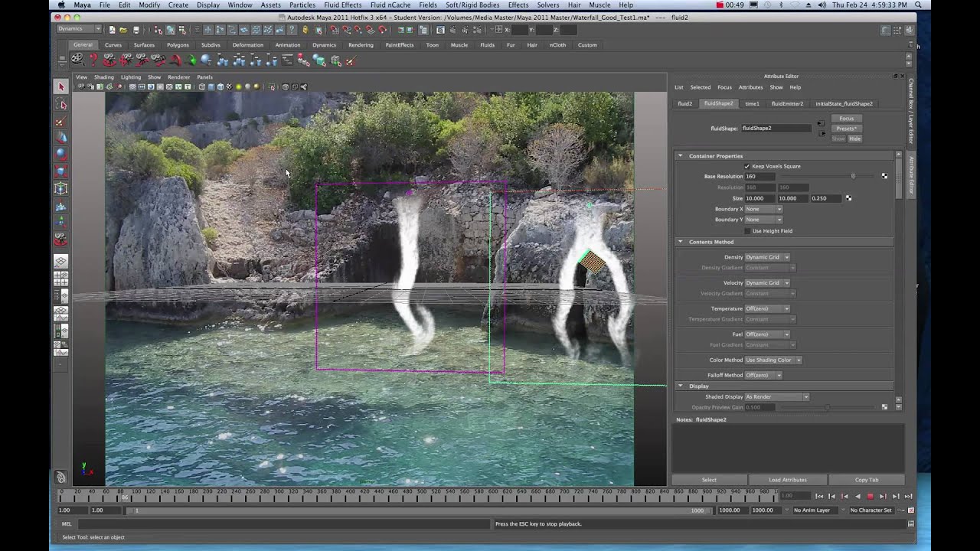Viewport: 980px width, 551px height.
Task: Collapse Contents Method section
Action: [680, 242]
